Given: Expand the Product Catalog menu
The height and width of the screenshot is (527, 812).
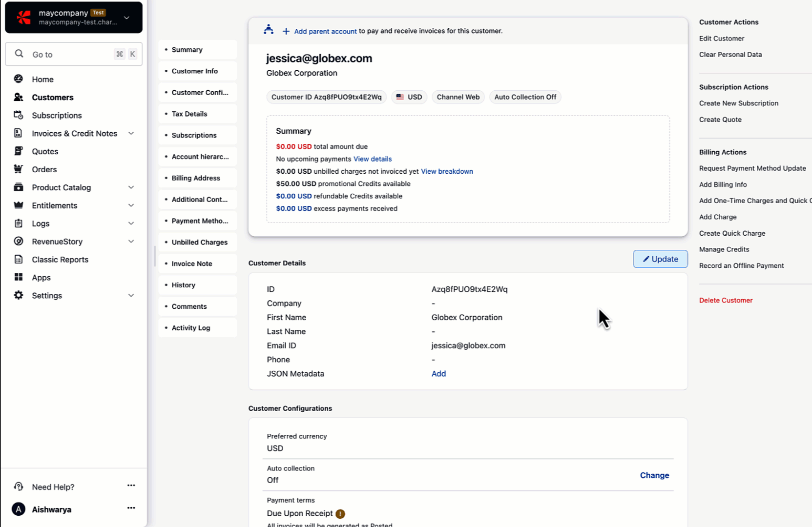Looking at the screenshot, I should [x=131, y=187].
